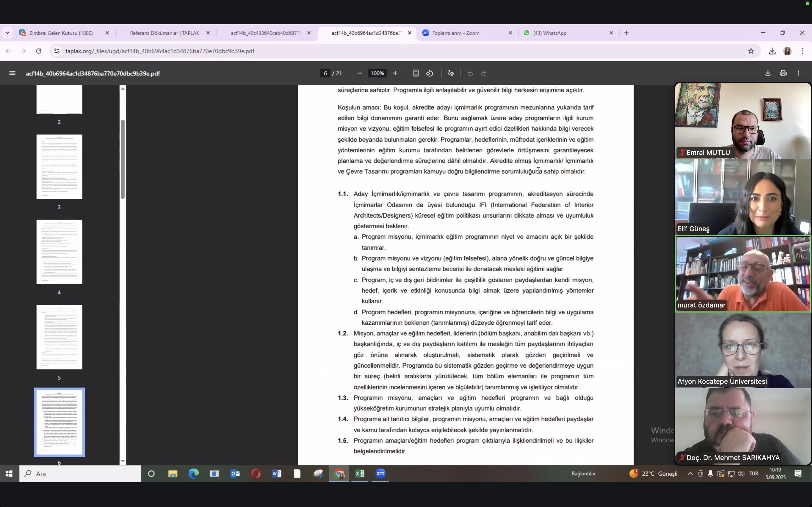812x507 pixels.
Task: Click the fit to page icon
Action: (x=416, y=73)
